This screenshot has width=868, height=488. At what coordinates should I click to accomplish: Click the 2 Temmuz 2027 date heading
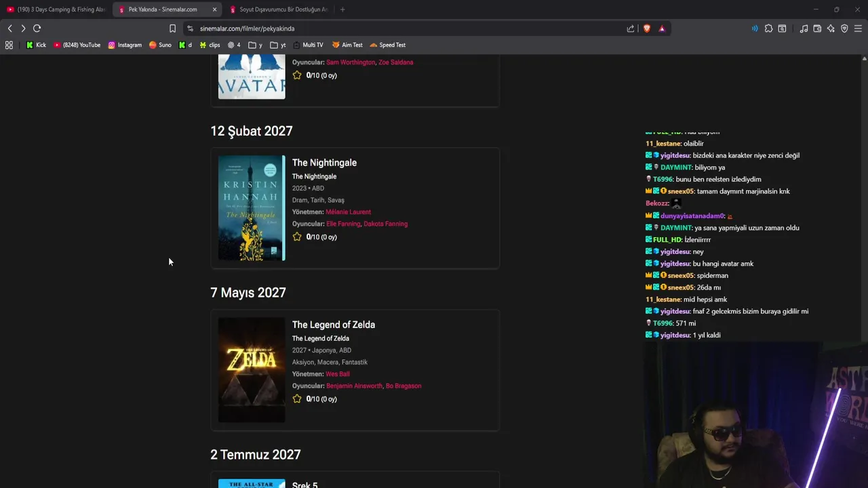(x=256, y=455)
